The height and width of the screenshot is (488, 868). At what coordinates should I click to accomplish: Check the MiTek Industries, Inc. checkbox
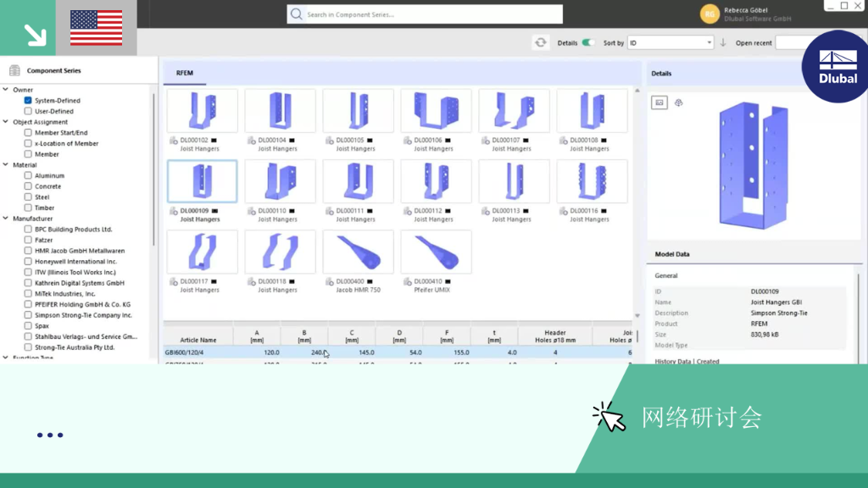point(28,293)
